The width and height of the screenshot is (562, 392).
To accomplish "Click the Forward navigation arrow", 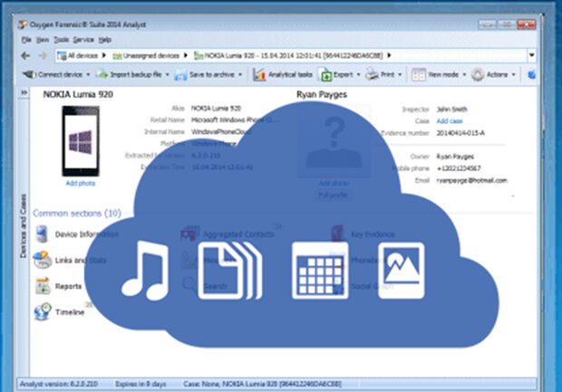I will pos(43,55).
